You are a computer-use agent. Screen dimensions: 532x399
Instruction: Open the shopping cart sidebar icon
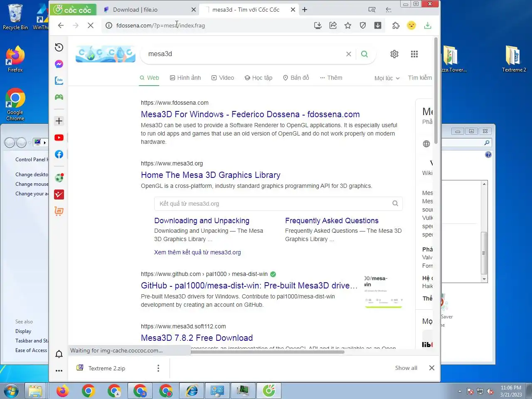pos(59,211)
